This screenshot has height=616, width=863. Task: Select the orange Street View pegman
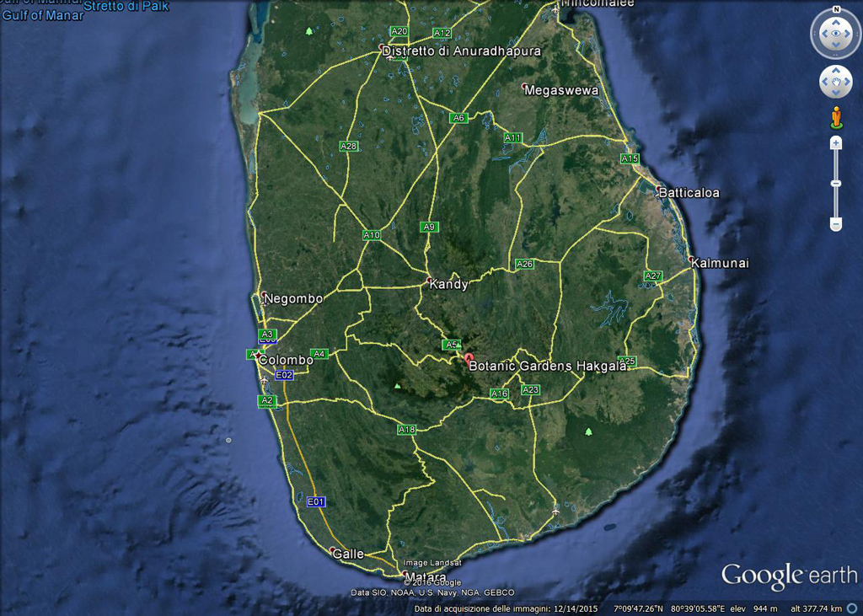point(836,117)
